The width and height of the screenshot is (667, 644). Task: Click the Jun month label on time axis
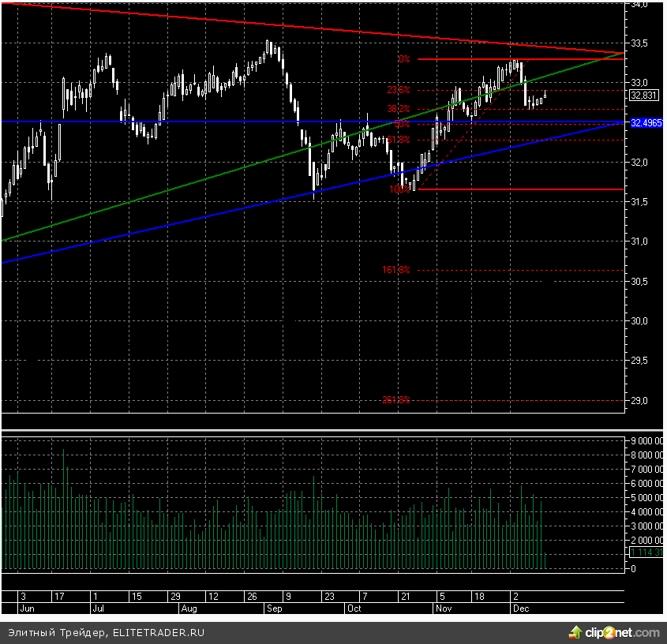coord(26,608)
